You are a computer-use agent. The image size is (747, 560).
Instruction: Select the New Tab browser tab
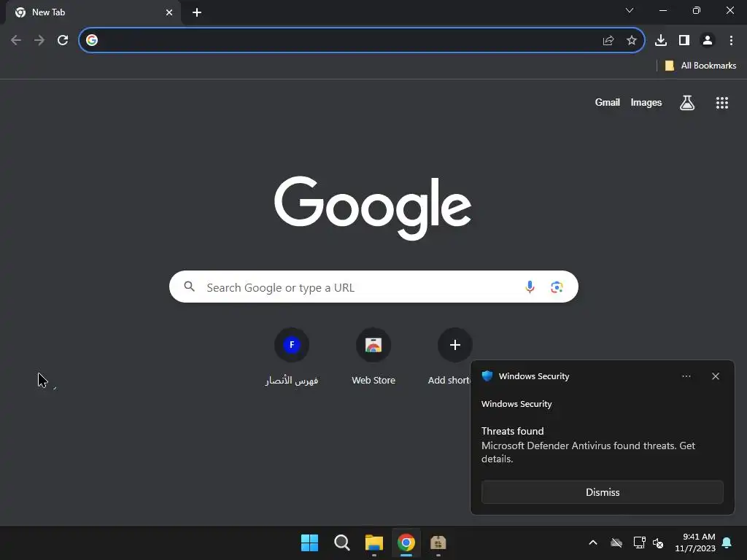click(x=93, y=12)
